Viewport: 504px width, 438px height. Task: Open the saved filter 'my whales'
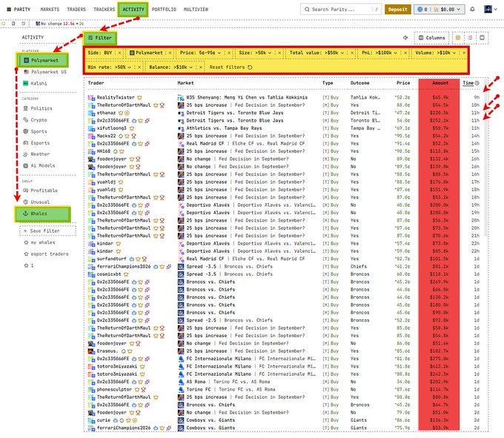click(x=39, y=242)
